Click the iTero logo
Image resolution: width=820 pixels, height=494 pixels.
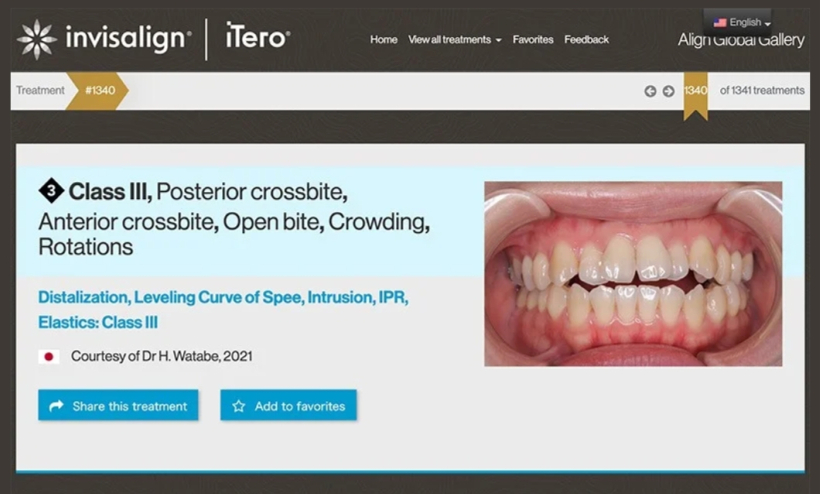point(257,36)
